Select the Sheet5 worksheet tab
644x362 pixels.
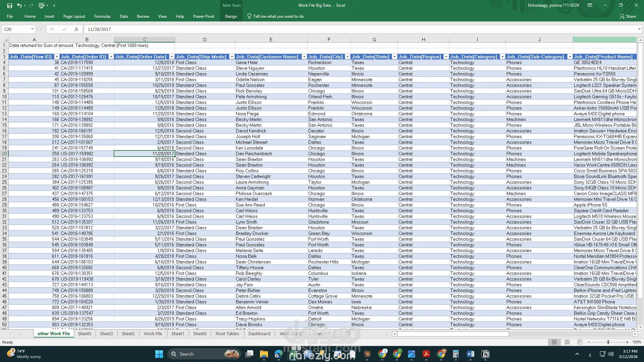point(85,334)
